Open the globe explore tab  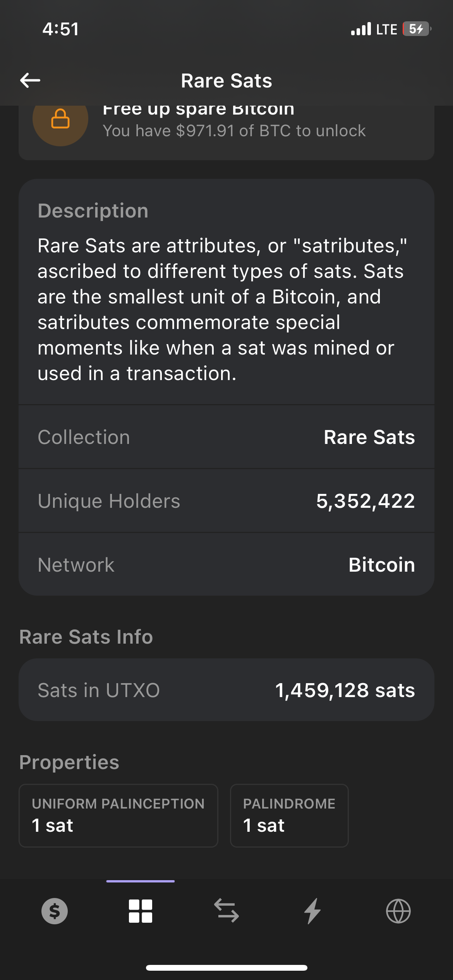point(398,911)
